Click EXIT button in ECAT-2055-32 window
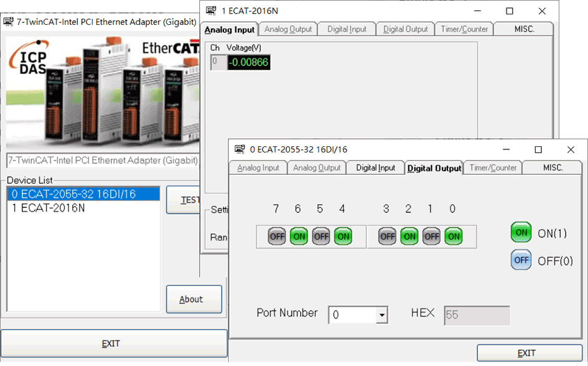Screen dimensions: 588x366 click(x=529, y=354)
